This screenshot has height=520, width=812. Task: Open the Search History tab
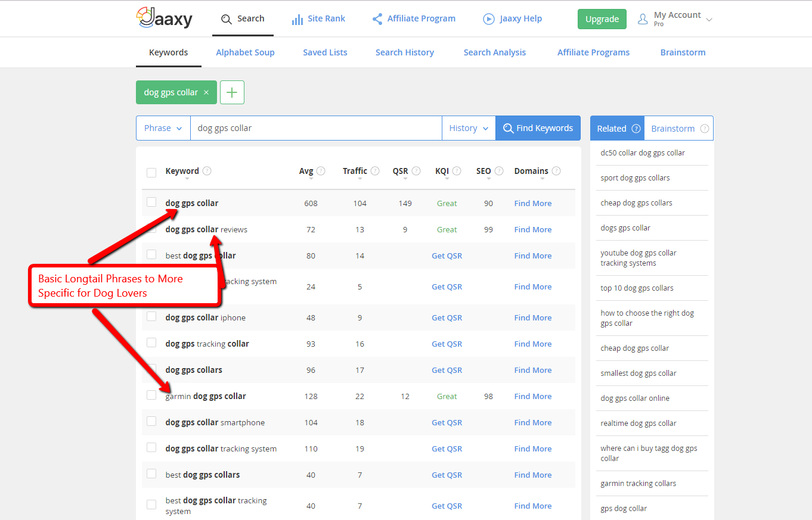coord(405,52)
